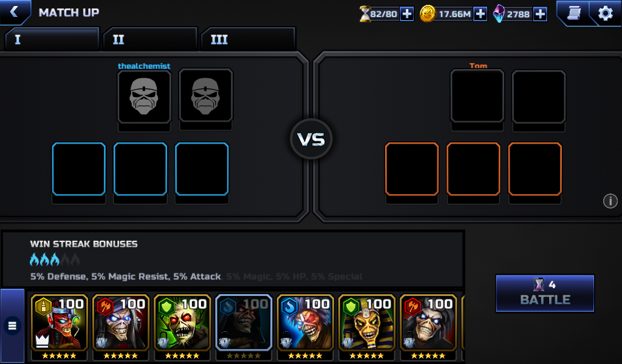Switch to team tab III
The height and width of the screenshot is (364, 622).
click(248, 39)
